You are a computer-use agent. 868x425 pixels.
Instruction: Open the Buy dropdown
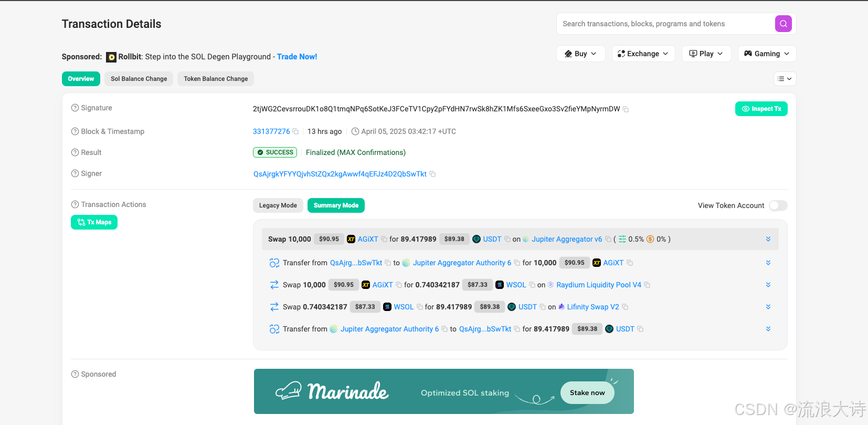coord(581,54)
